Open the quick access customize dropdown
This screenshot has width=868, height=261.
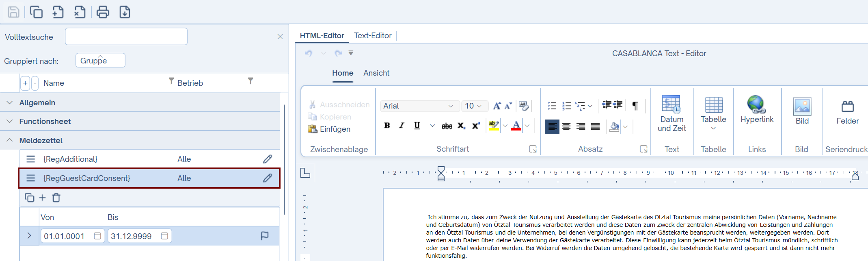(351, 53)
